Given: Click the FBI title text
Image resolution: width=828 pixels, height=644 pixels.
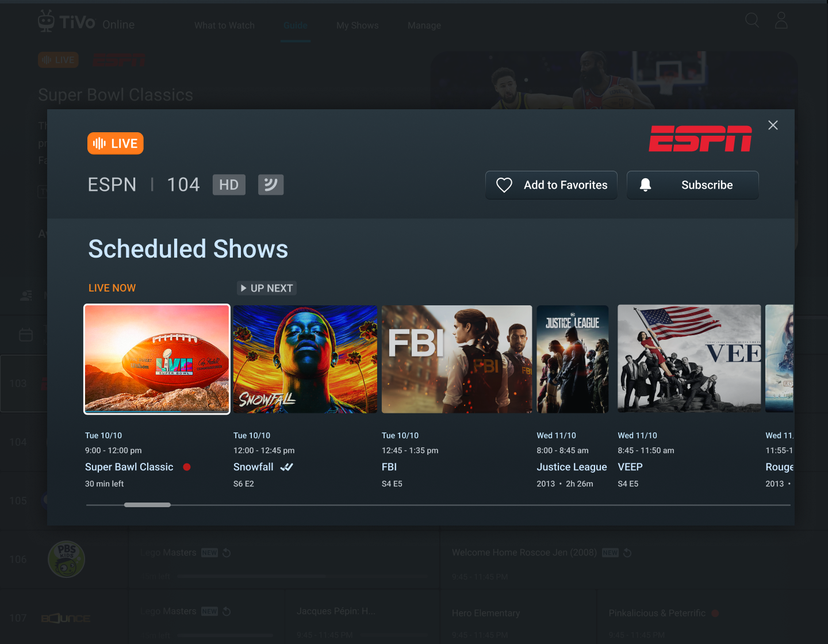Looking at the screenshot, I should (x=389, y=467).
